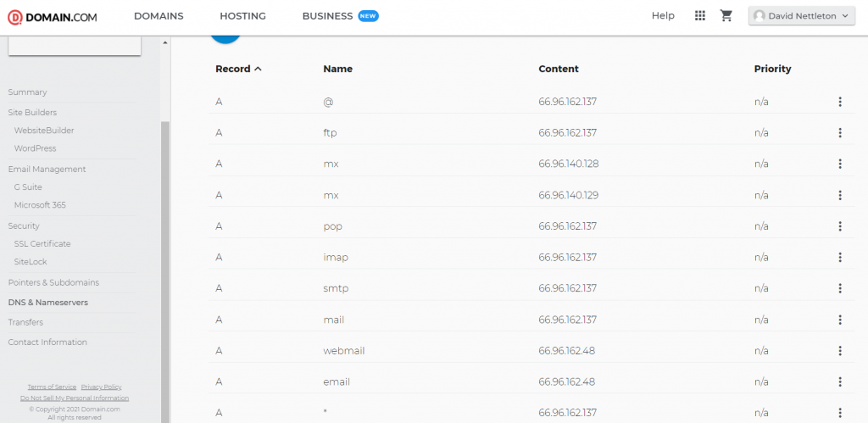Open options menu for ftp record

[x=840, y=133]
